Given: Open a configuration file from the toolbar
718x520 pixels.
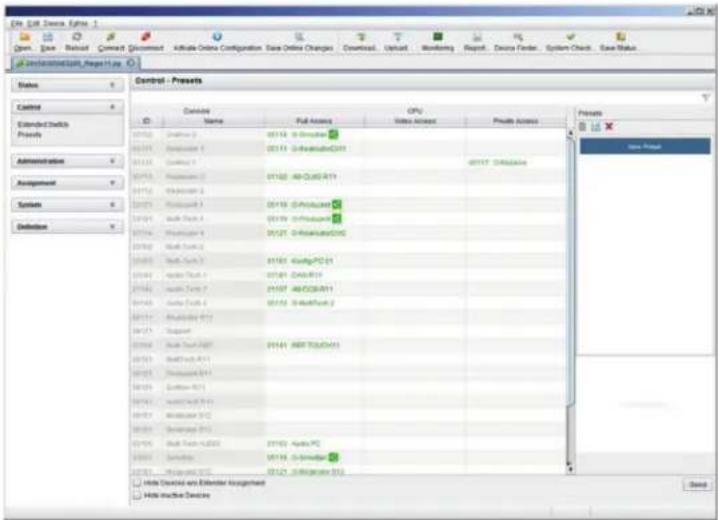Looking at the screenshot, I should point(23,41).
